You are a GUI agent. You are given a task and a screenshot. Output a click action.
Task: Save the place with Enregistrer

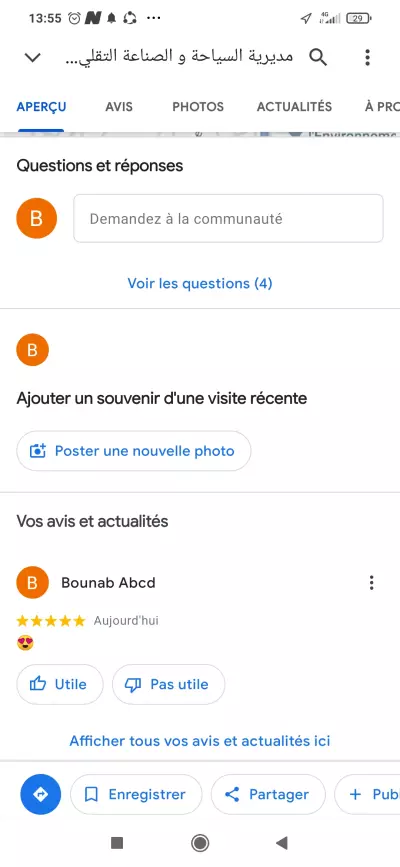136,795
